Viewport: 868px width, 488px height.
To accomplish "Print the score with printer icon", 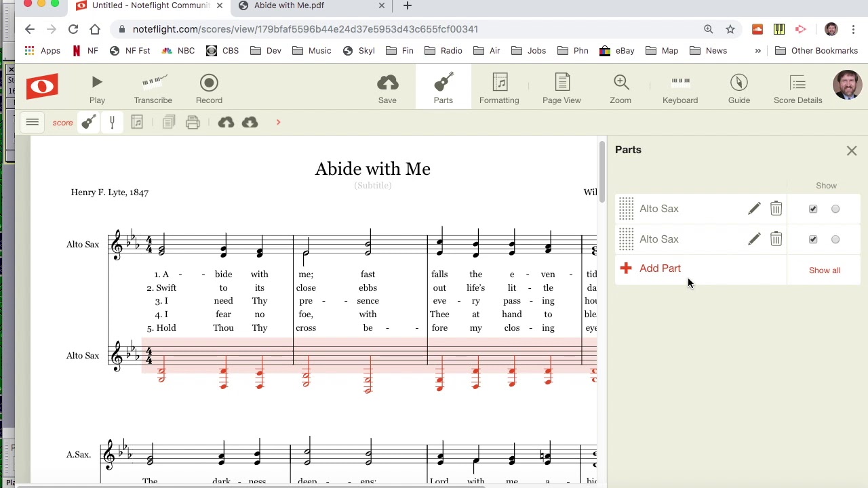I will (193, 123).
